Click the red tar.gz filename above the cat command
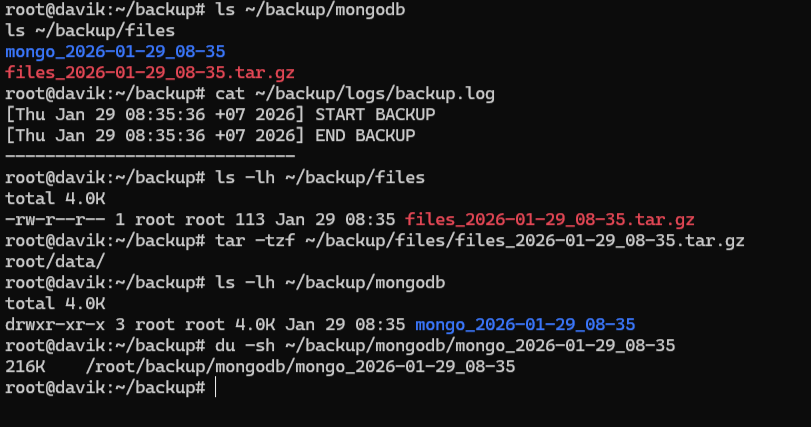Screen dimensions: 811x427 coord(145,72)
